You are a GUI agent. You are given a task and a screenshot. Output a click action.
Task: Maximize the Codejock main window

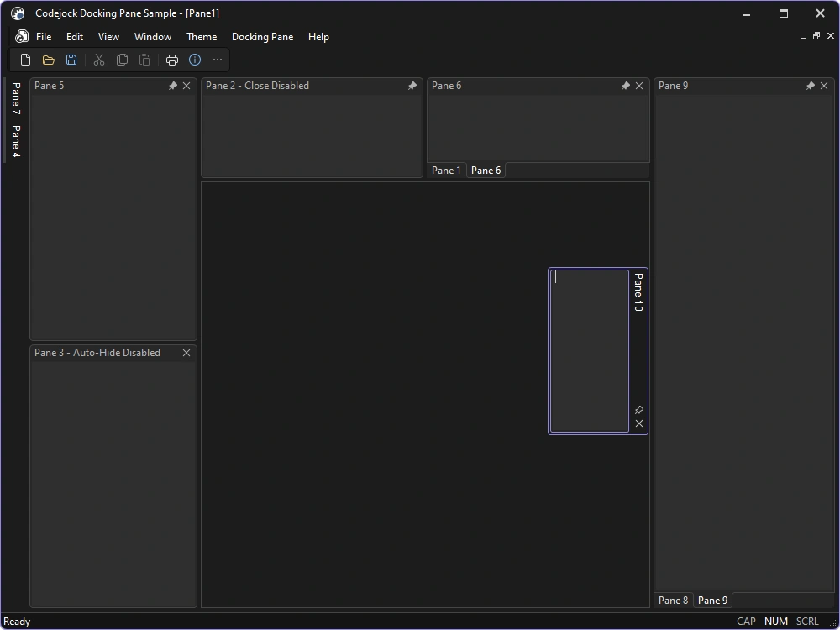click(x=783, y=14)
